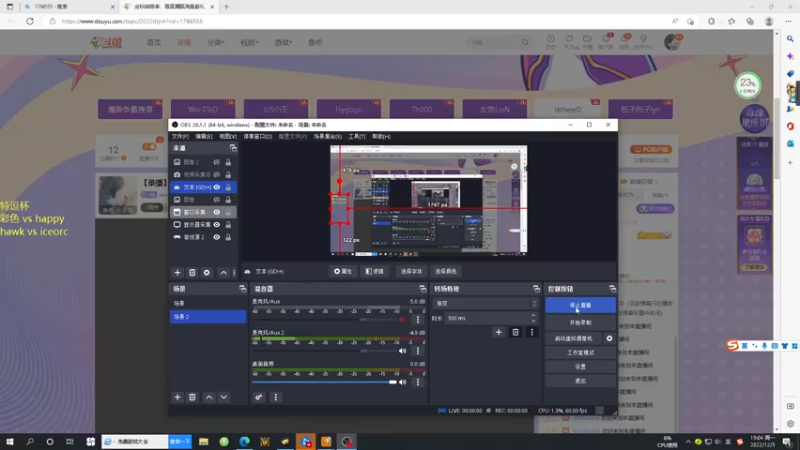Viewport: 800px width, 450px height.
Task: Open OBS 帮助(H) menu
Action: point(381,137)
